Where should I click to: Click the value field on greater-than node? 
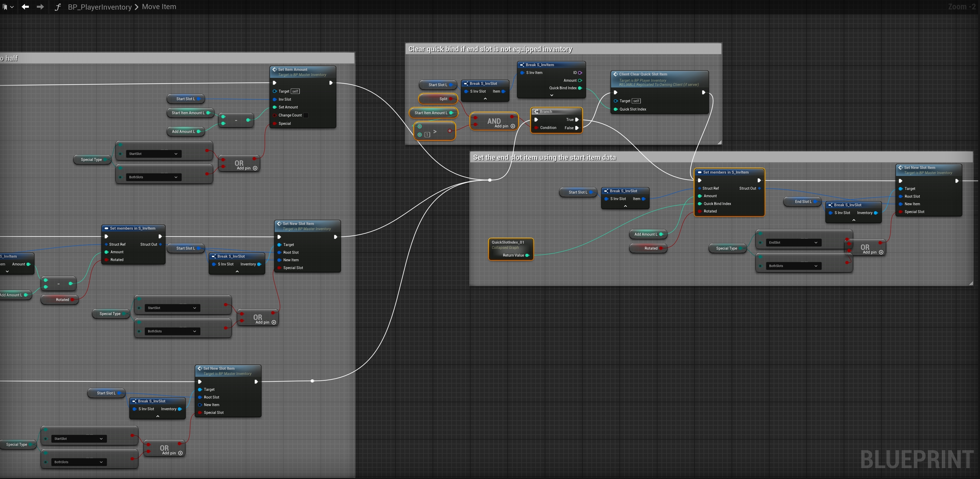[427, 135]
